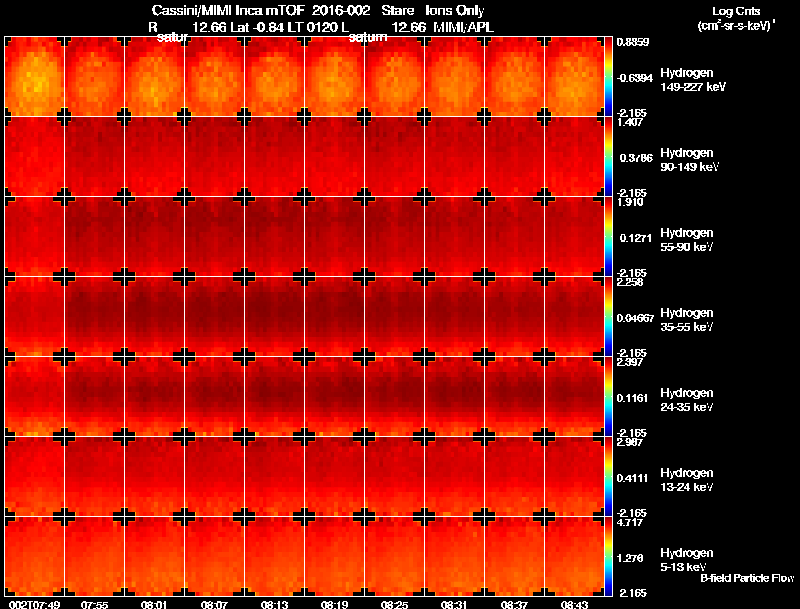Click the '08:19' time axis label
This screenshot has height=609, width=800.
(334, 604)
